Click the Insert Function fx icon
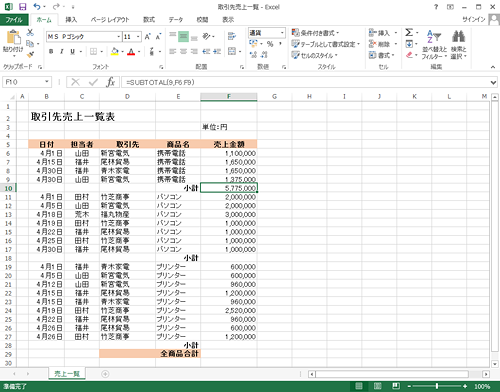The width and height of the screenshot is (500, 392). [110, 82]
